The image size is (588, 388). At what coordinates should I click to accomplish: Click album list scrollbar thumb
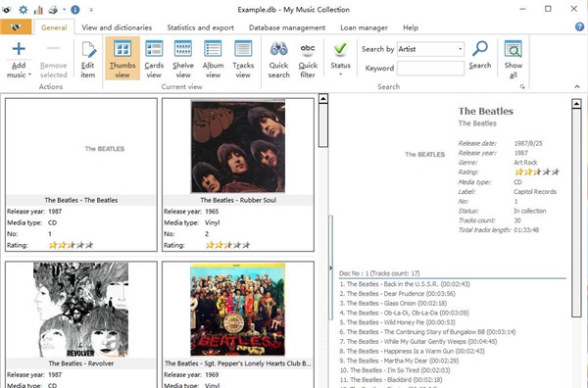click(x=322, y=125)
